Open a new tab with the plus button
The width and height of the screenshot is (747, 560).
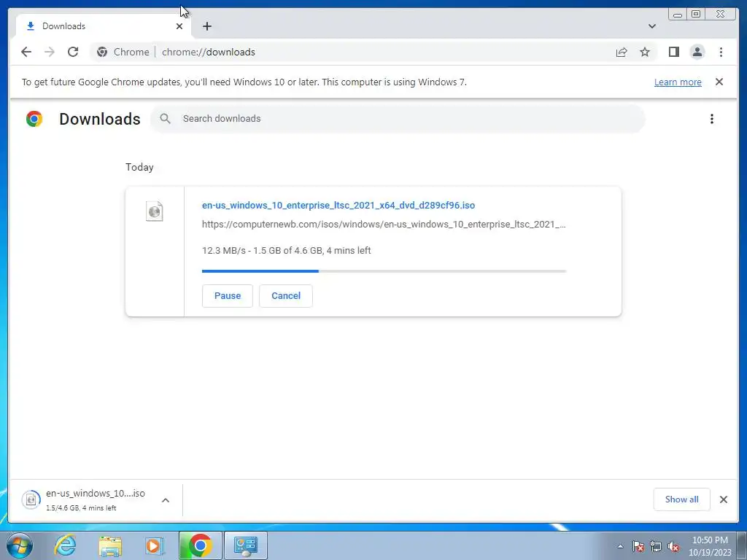pos(206,26)
